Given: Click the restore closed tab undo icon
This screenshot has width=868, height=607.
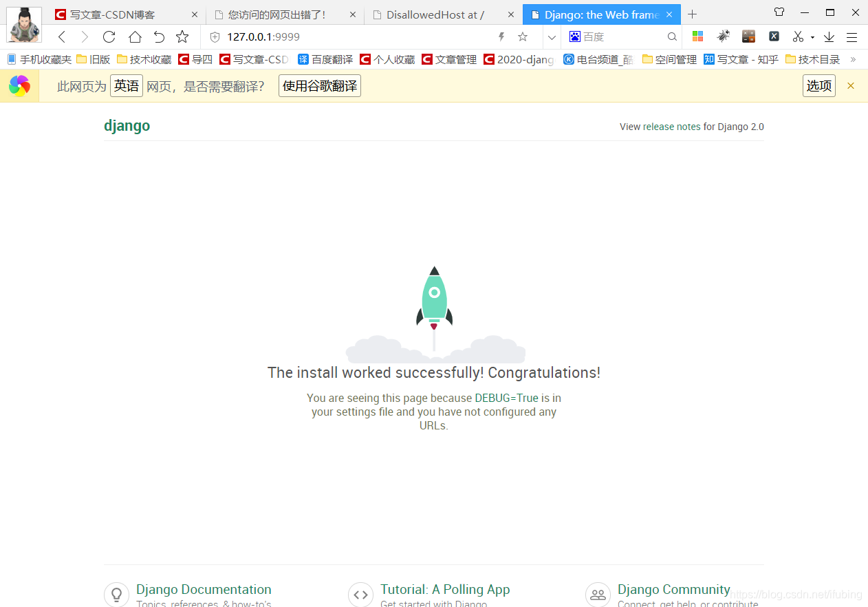Looking at the screenshot, I should (x=159, y=37).
